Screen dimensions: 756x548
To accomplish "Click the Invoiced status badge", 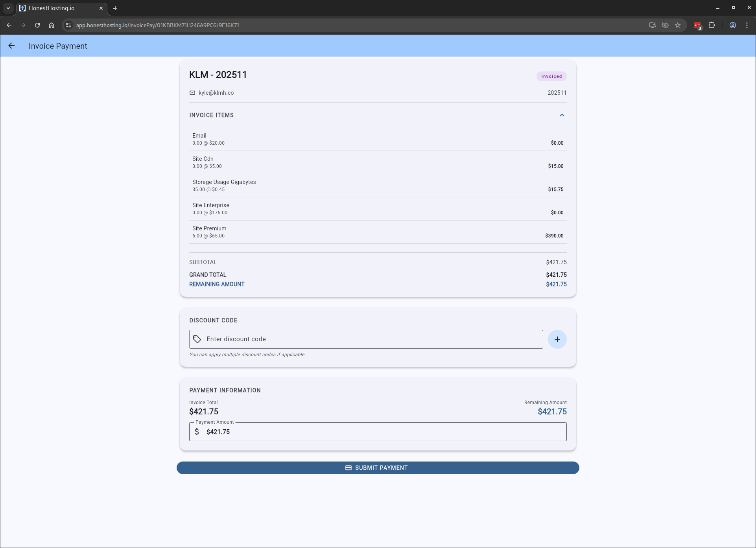I will (x=551, y=76).
